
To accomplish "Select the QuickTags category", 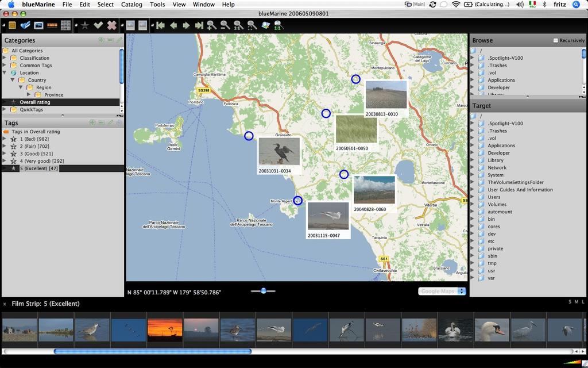I will [31, 110].
